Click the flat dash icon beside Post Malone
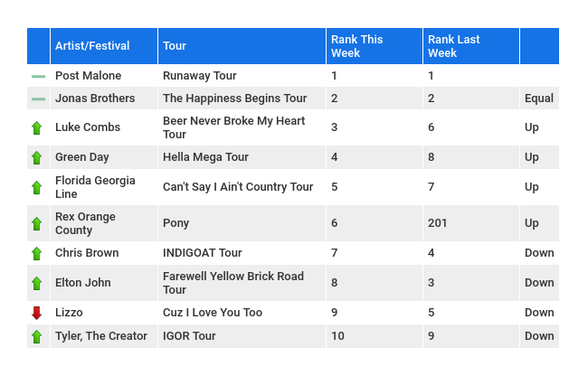Image resolution: width=588 pixels, height=376 pixels. click(38, 77)
